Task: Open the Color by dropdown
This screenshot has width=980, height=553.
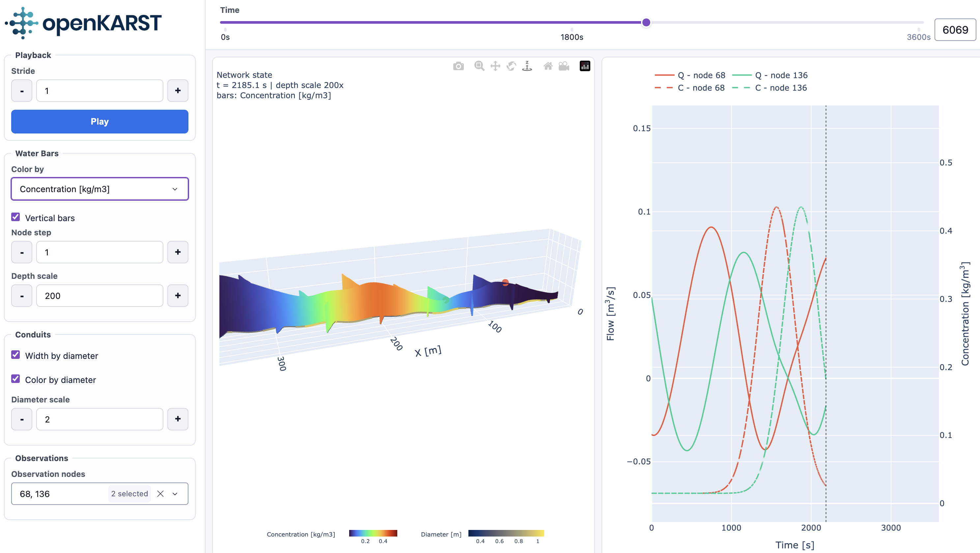Action: tap(100, 189)
